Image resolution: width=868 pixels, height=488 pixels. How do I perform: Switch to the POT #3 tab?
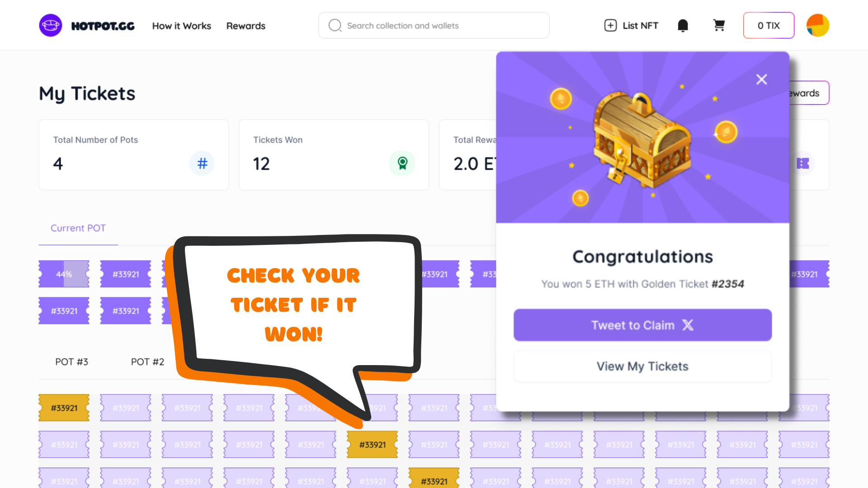(71, 362)
